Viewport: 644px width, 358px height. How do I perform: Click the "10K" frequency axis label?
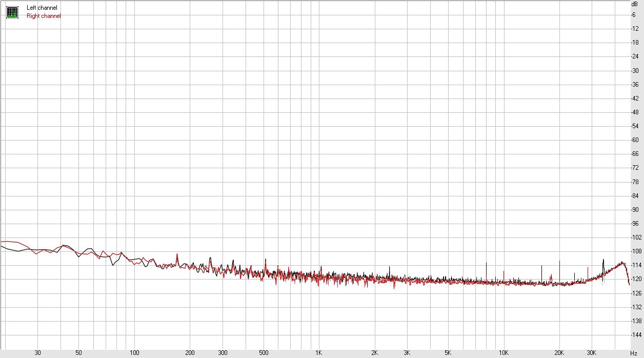tap(504, 353)
